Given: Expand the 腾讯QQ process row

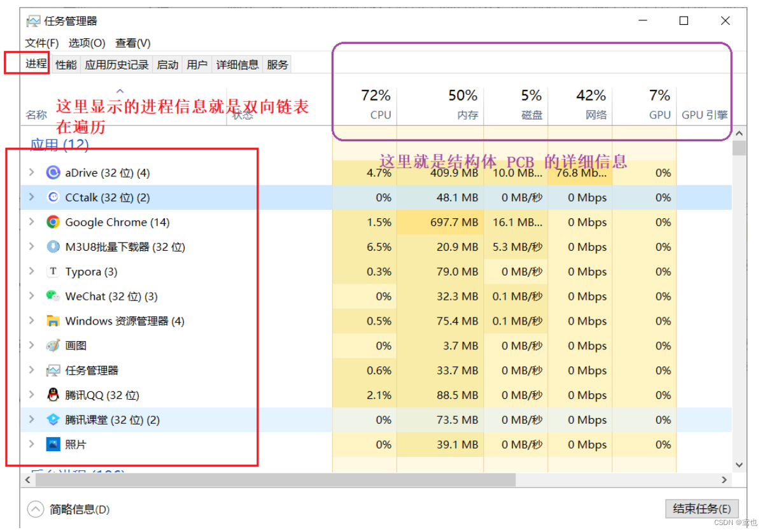Looking at the screenshot, I should pyautogui.click(x=32, y=395).
